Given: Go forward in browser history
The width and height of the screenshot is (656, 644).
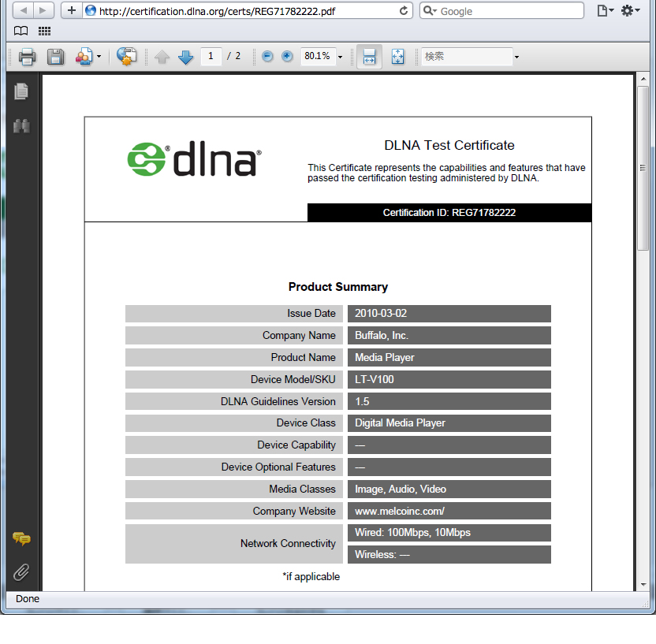Looking at the screenshot, I should 43,10.
